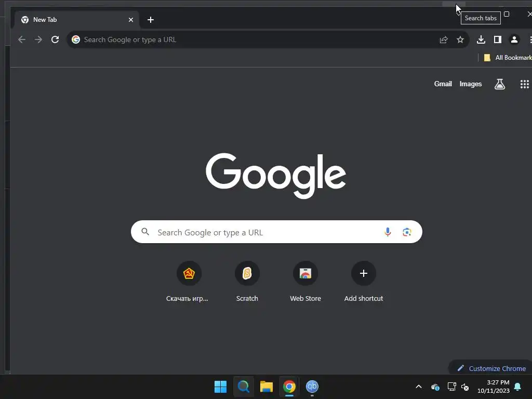The height and width of the screenshot is (399, 532).
Task: Open the Gmail link
Action: tap(443, 84)
